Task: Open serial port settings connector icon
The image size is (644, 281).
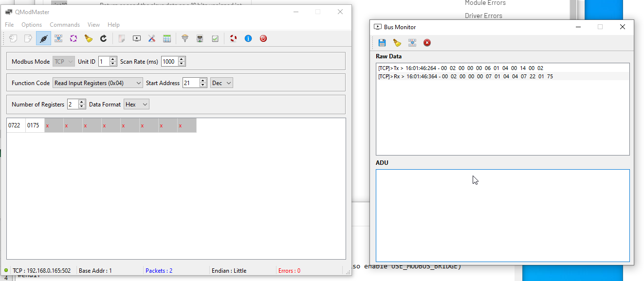Action: pyautogui.click(x=185, y=38)
